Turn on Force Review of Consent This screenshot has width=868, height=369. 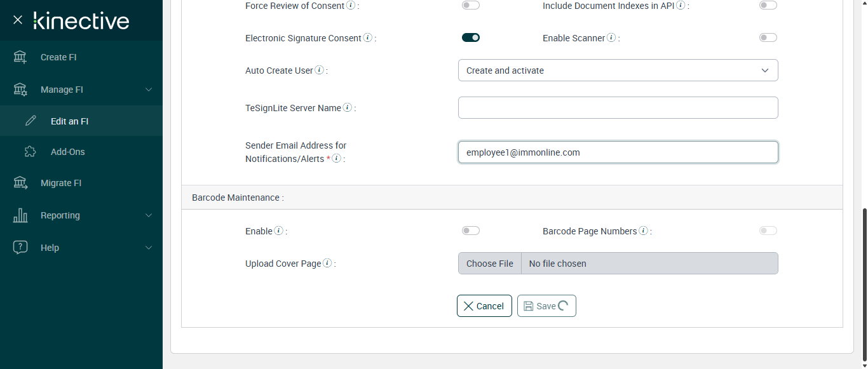[471, 5]
